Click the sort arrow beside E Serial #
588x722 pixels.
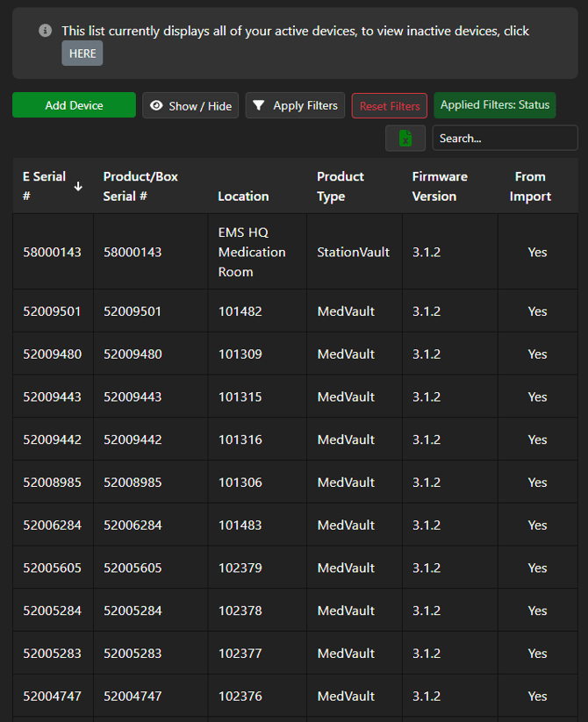coord(78,186)
